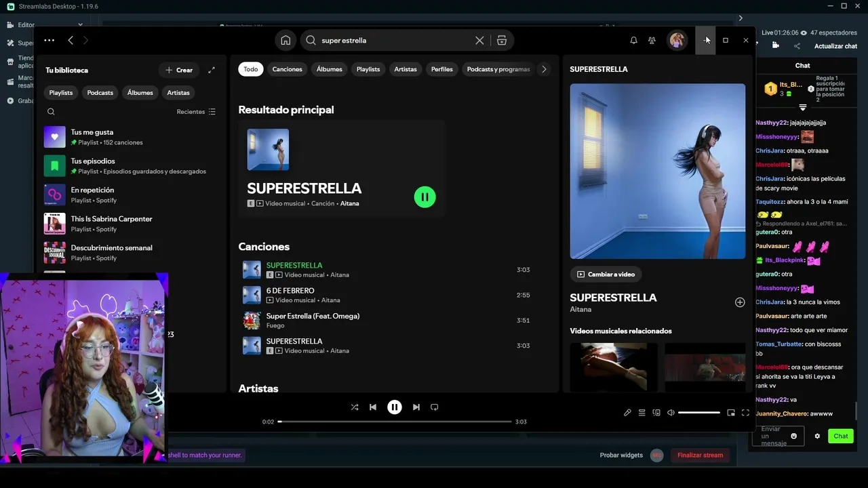Go back with Spotify back arrow
Image resolution: width=868 pixels, height=488 pixels.
point(71,40)
